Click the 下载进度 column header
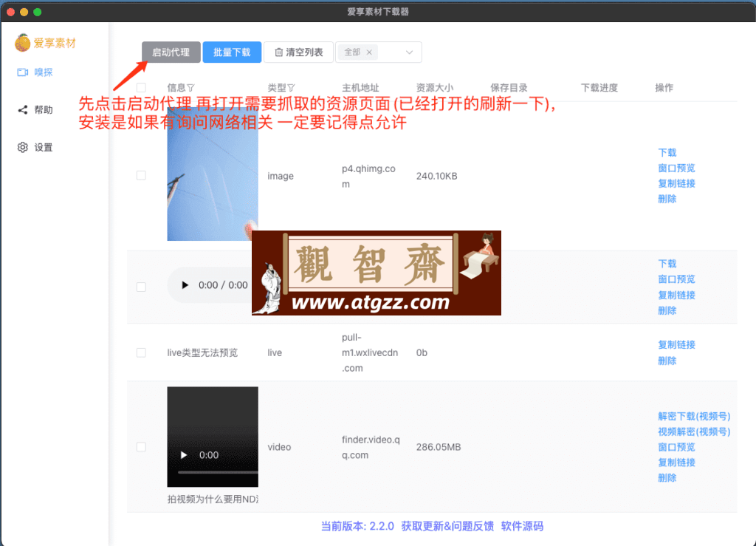 [599, 88]
